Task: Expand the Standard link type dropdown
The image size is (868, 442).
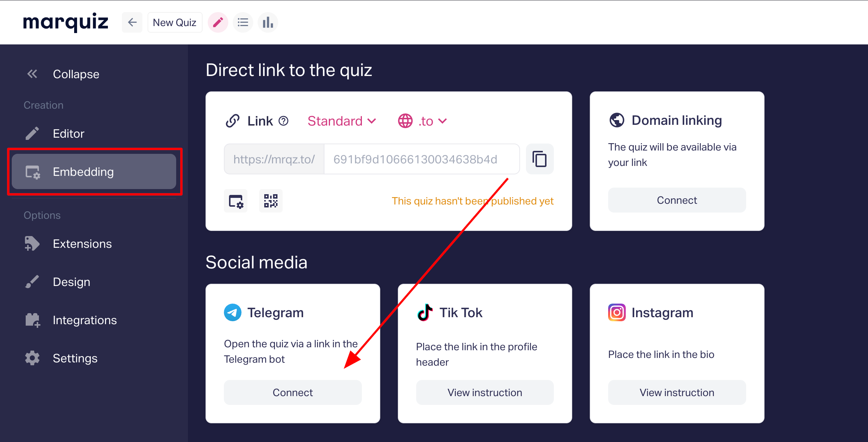Action: click(x=342, y=121)
